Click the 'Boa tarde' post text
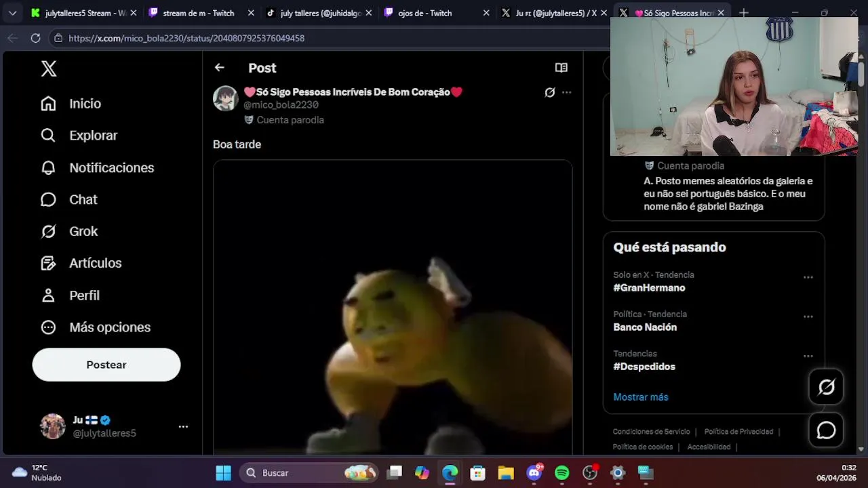Image resolution: width=868 pixels, height=488 pixels. click(237, 144)
